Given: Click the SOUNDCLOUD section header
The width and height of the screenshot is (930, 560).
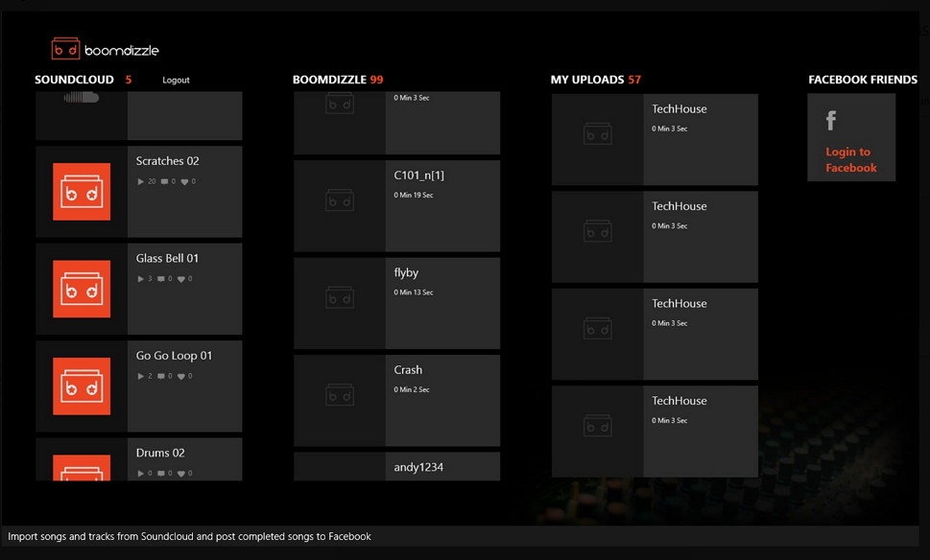Looking at the screenshot, I should (74, 80).
